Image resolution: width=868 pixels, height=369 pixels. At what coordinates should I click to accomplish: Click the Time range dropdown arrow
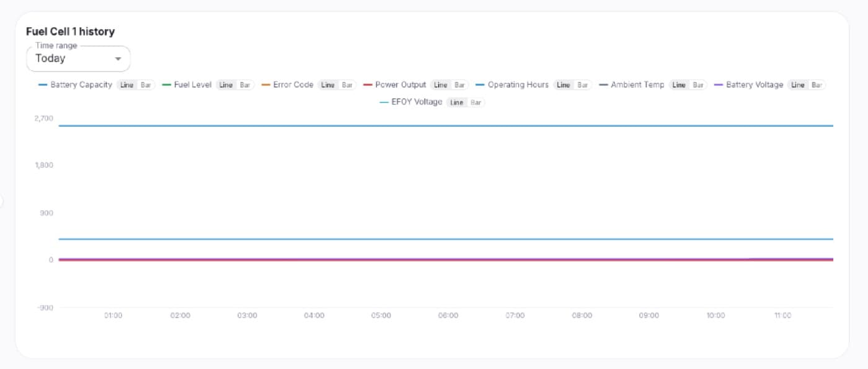click(x=118, y=59)
